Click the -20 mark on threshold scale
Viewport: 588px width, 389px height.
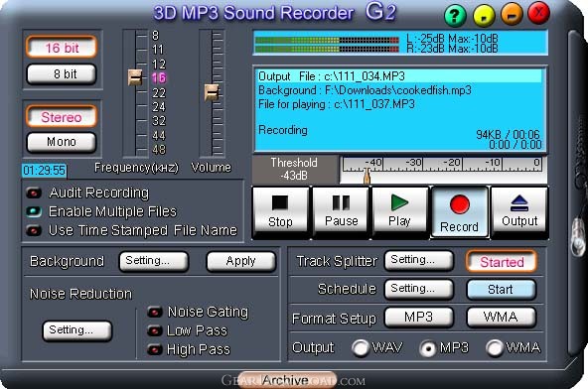coord(451,163)
